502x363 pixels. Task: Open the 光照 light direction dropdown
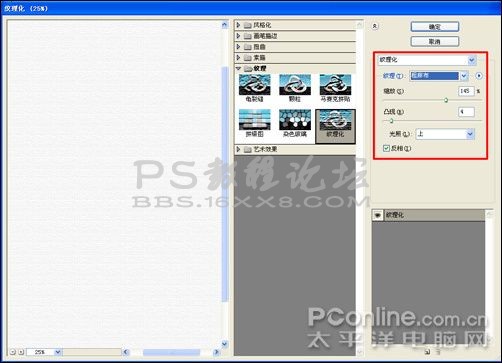click(445, 134)
